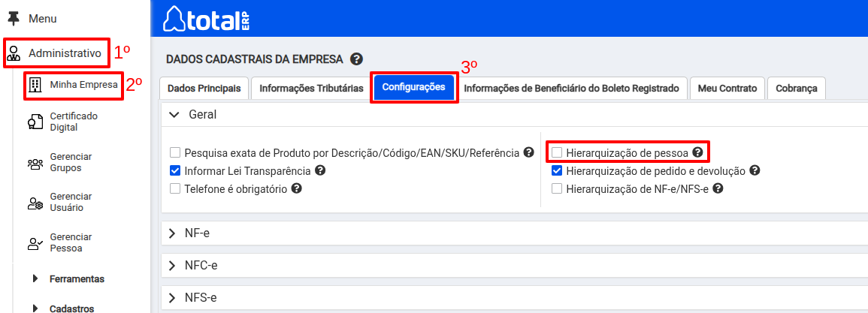Screen dimensions: 868x313
Task: Open help icon for Hierarquização de pedido e devolução
Action: 754,170
